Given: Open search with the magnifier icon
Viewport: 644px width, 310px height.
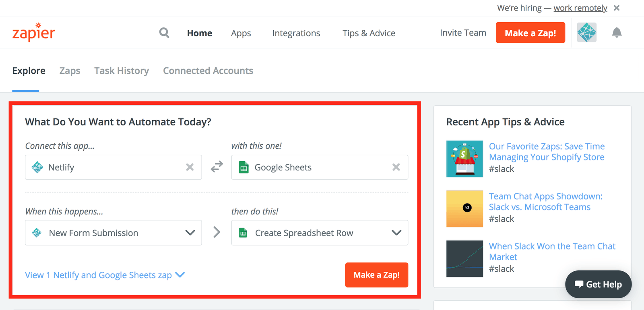Looking at the screenshot, I should click(x=164, y=33).
